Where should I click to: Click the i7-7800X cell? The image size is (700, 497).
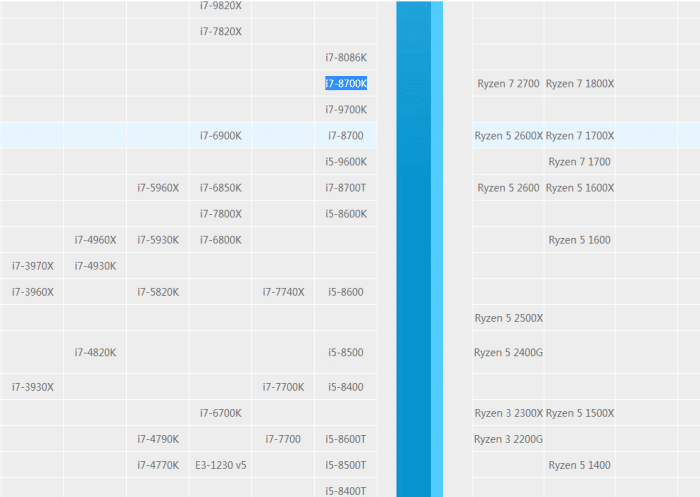[221, 214]
